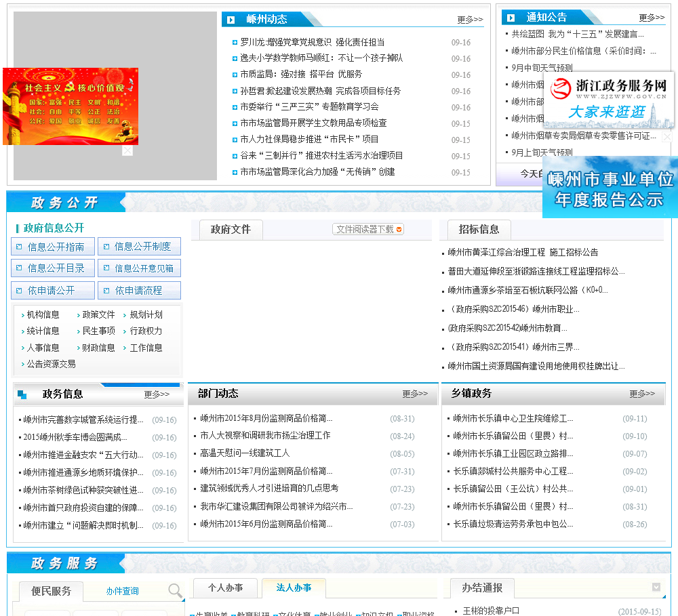Open the 民生事项 link
Screen dimensions: 678x616
98,331
